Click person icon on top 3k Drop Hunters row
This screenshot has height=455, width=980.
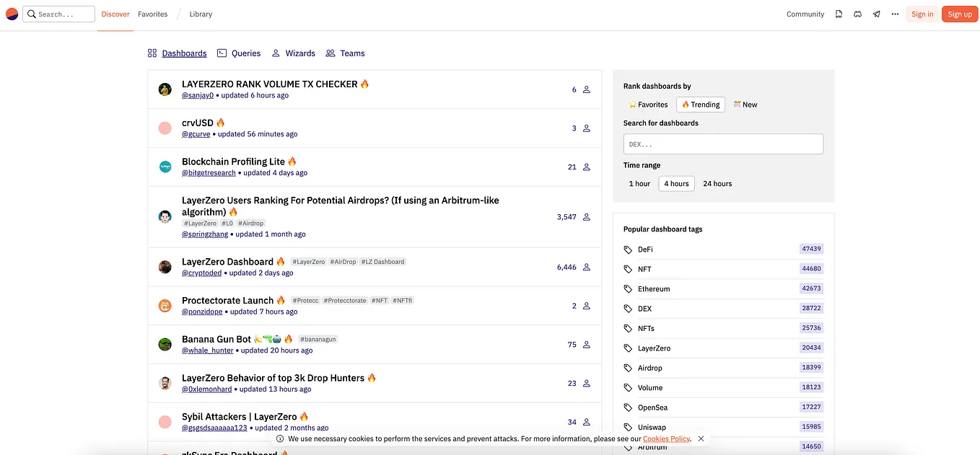pos(587,384)
